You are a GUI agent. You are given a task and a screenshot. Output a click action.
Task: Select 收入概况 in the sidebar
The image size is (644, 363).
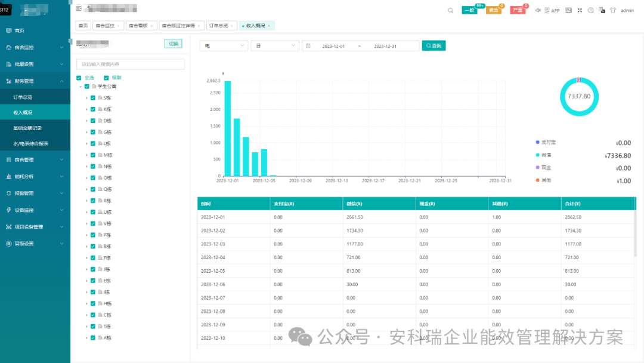click(x=35, y=112)
